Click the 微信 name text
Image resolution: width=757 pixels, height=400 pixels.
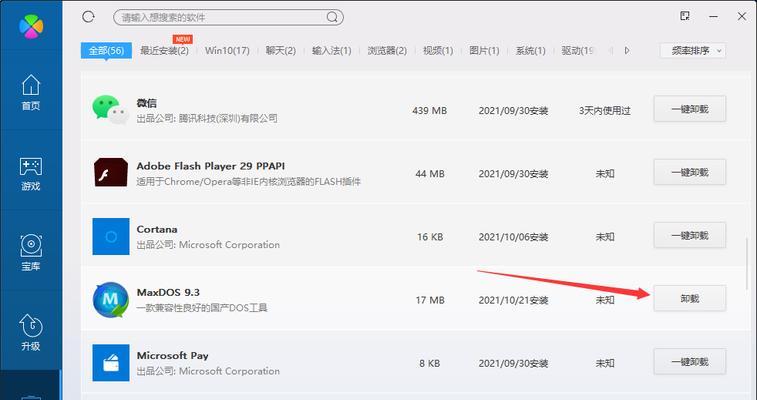146,103
